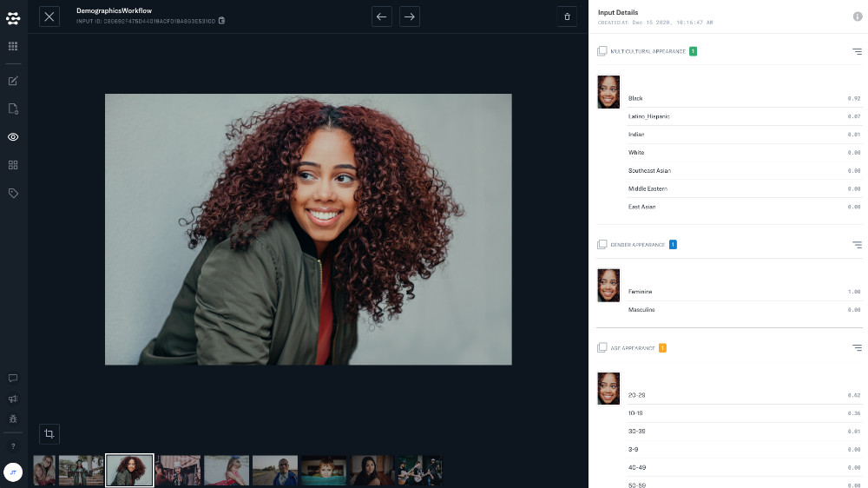Click the green count badge beside Multicultural Appearance

click(x=693, y=51)
